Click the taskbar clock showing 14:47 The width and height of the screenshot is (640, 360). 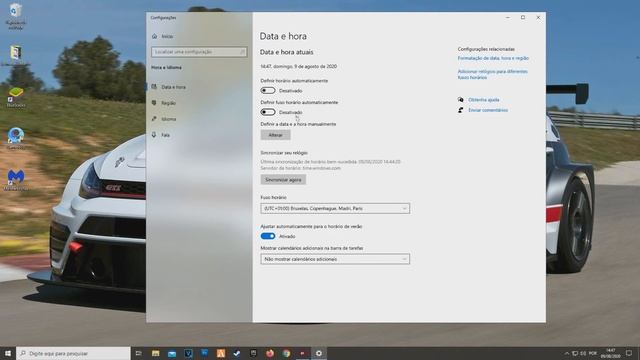coord(611,353)
